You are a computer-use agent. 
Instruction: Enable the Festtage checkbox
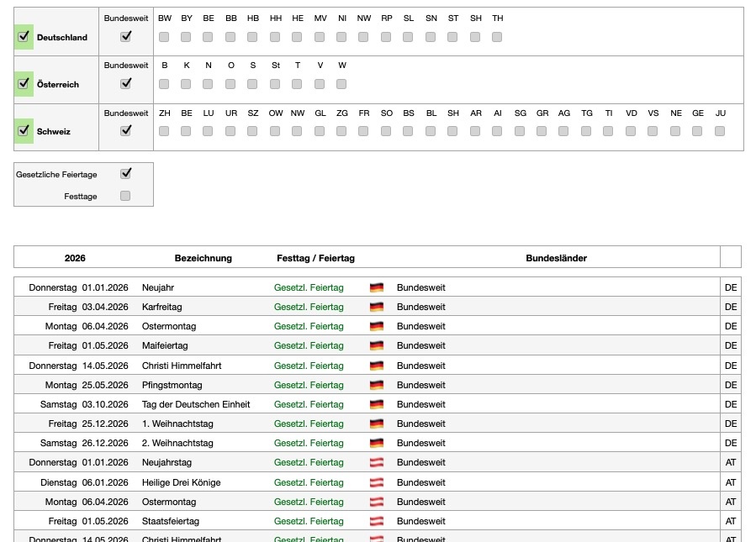(126, 196)
